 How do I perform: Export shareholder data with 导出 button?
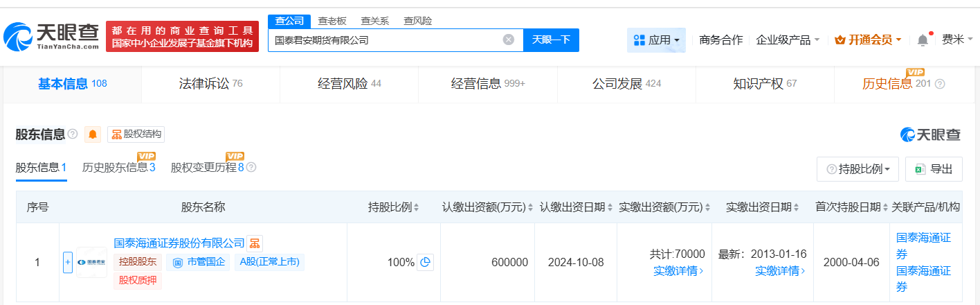[934, 169]
